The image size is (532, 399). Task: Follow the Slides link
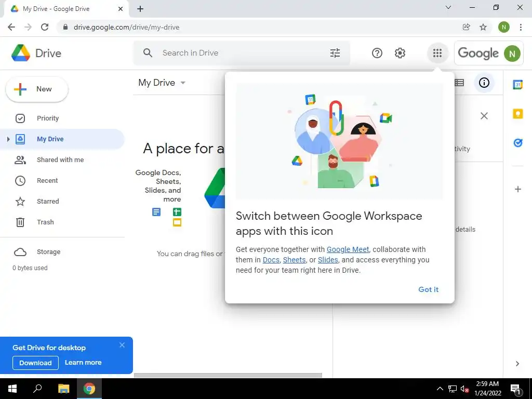[328, 260]
